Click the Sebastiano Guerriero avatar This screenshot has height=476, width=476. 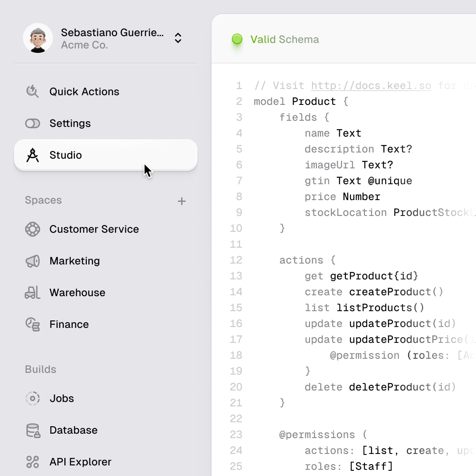[38, 38]
